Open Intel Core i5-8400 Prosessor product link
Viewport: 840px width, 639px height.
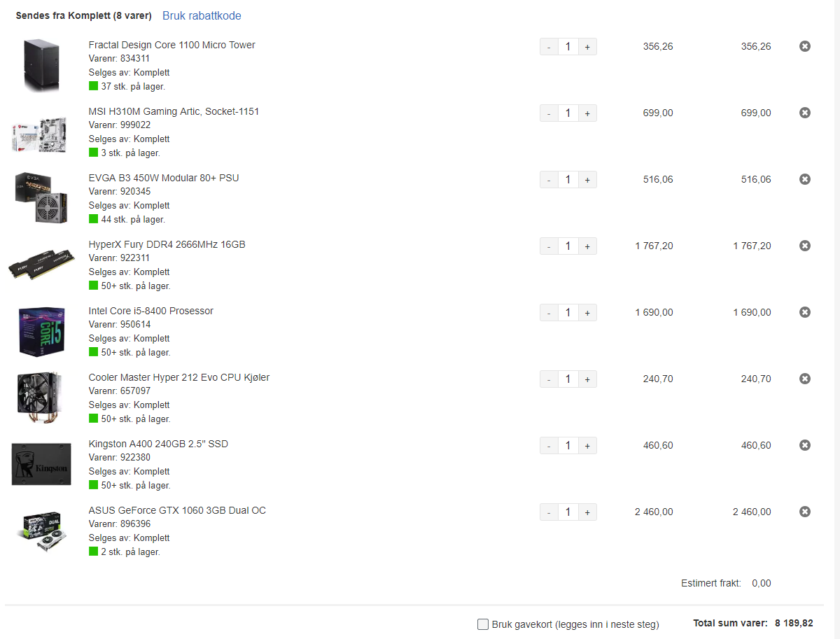tap(151, 311)
